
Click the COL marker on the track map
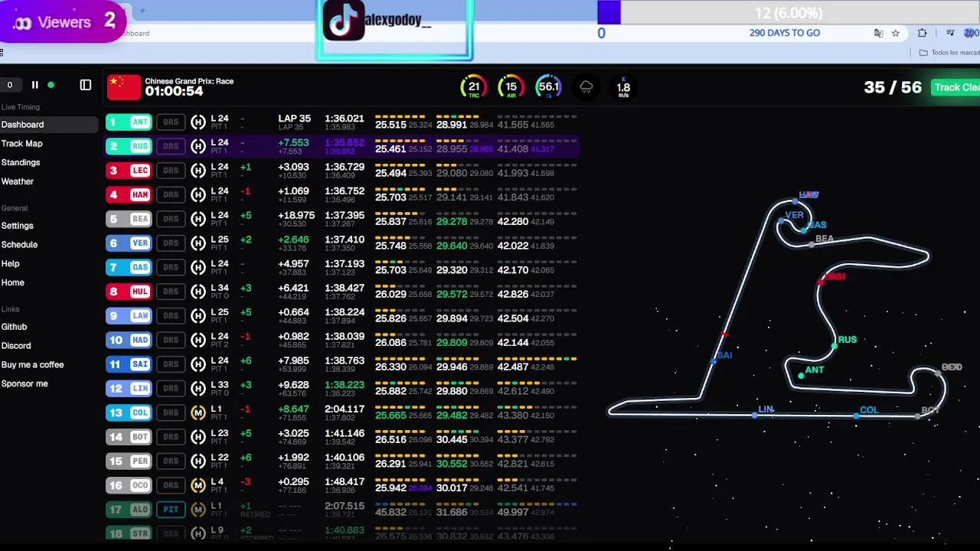856,416
